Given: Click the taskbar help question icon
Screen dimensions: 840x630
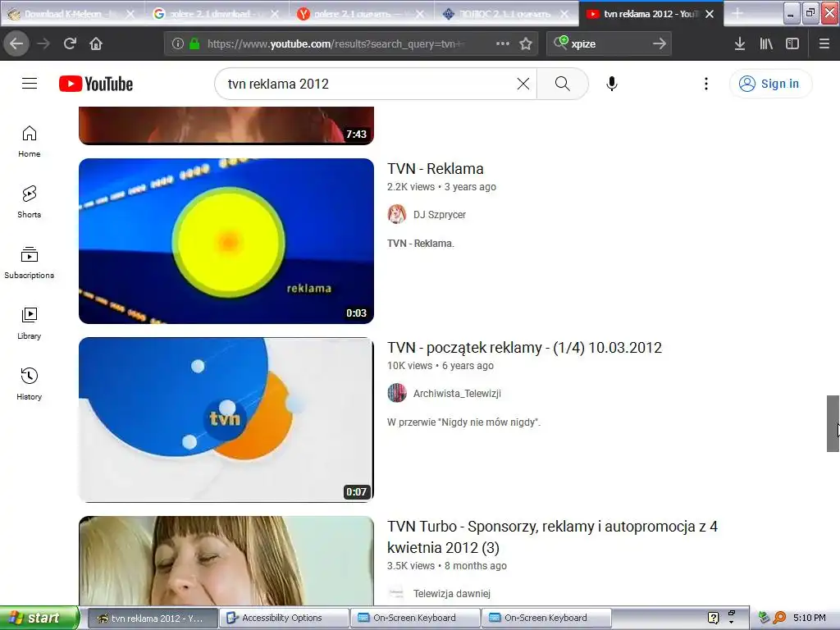Looking at the screenshot, I should coord(713,618).
